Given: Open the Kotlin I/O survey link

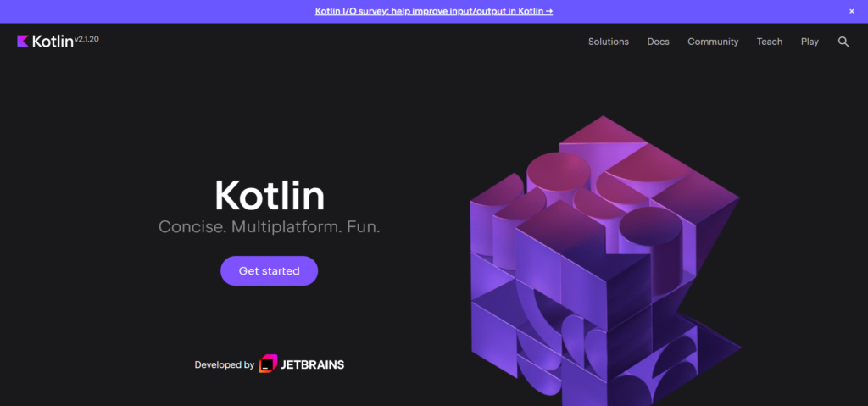Looking at the screenshot, I should tap(434, 11).
